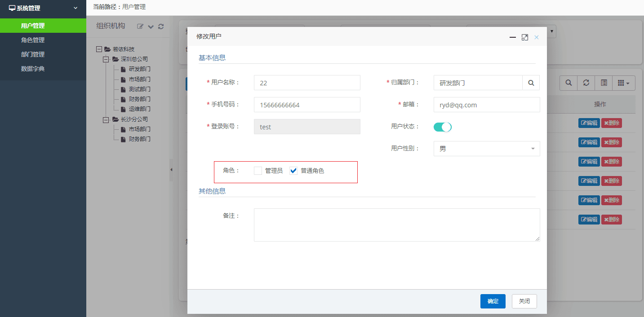Click into the 备注 text area
The image size is (644, 317).
(396, 225)
